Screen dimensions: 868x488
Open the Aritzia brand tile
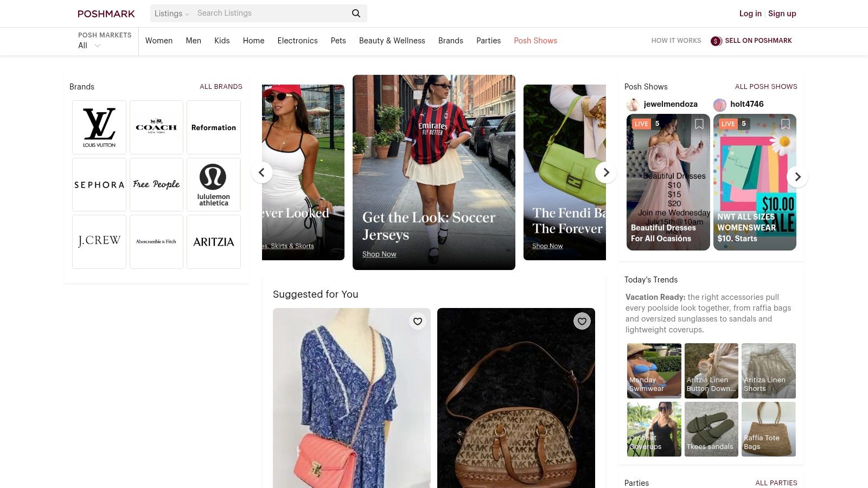point(214,242)
